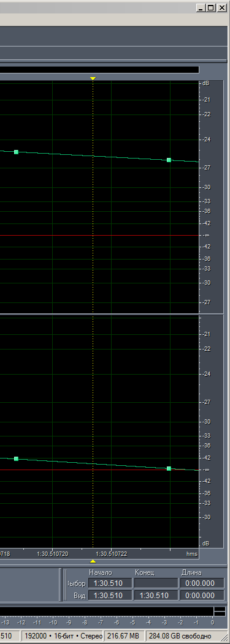Click the 0 mark on the level meter scale
The width and height of the screenshot is (230, 644).
coord(212,623)
